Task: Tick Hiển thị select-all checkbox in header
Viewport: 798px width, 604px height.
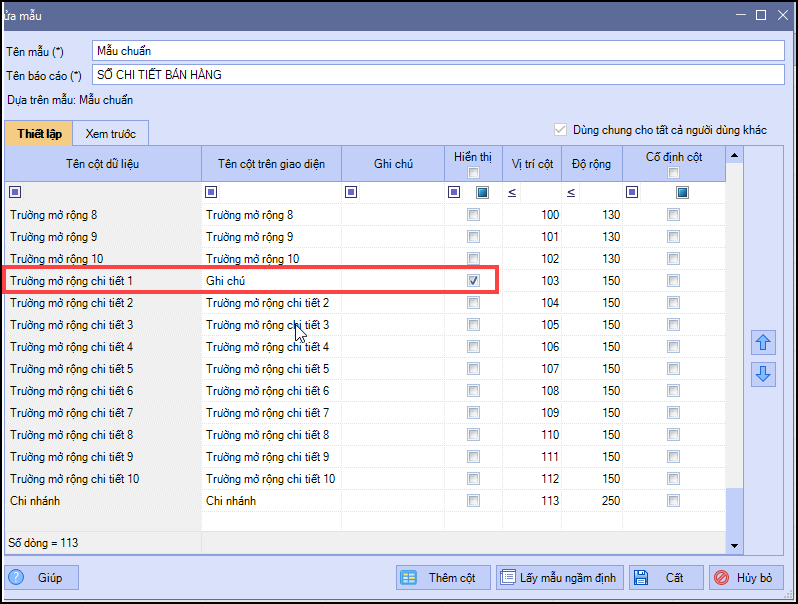Action: tap(473, 173)
